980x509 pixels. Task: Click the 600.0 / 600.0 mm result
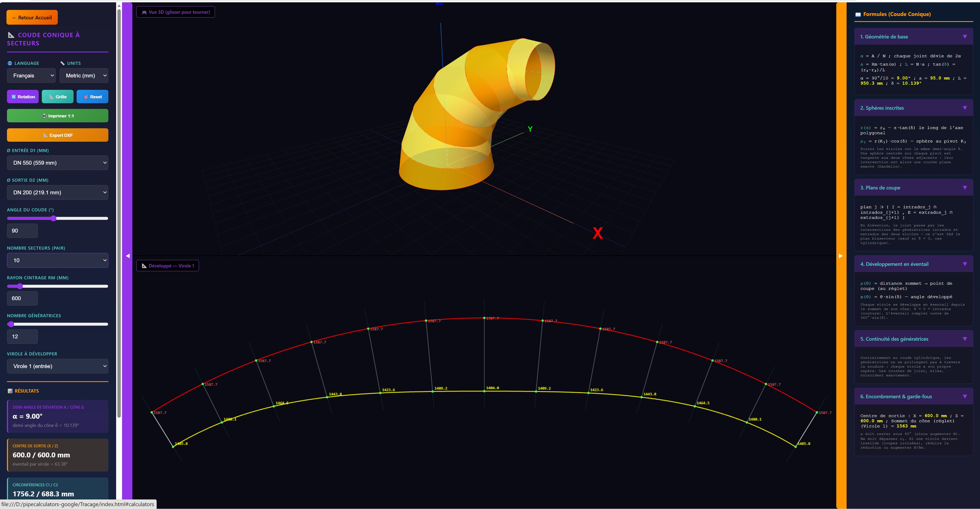coord(41,455)
